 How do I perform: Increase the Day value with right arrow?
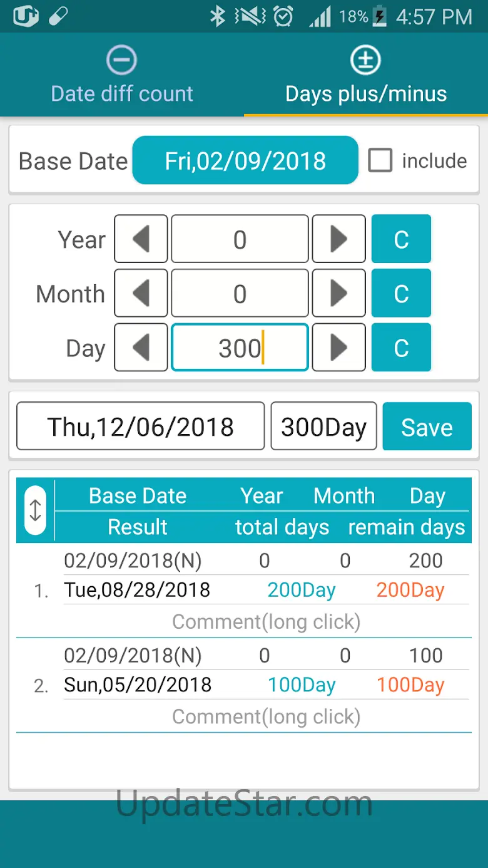point(338,348)
